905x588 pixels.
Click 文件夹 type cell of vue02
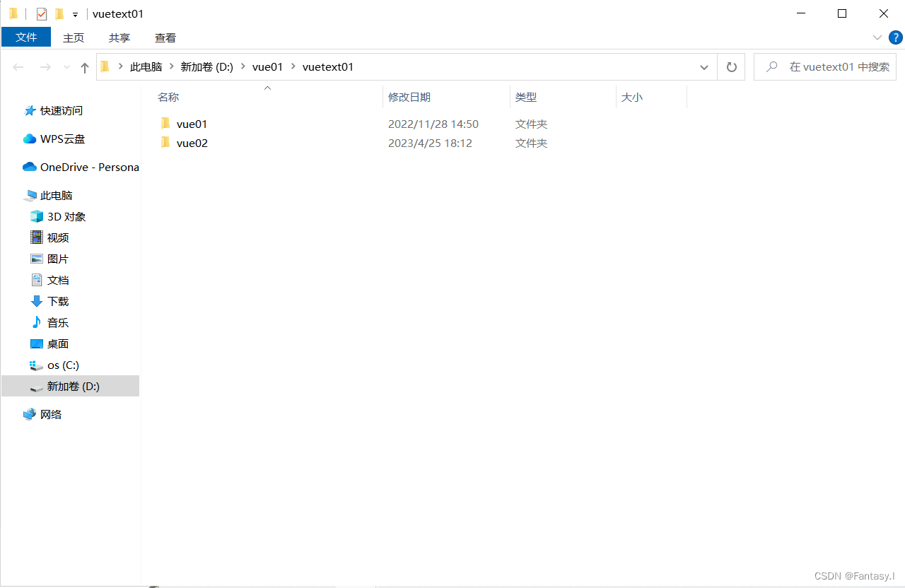point(531,143)
